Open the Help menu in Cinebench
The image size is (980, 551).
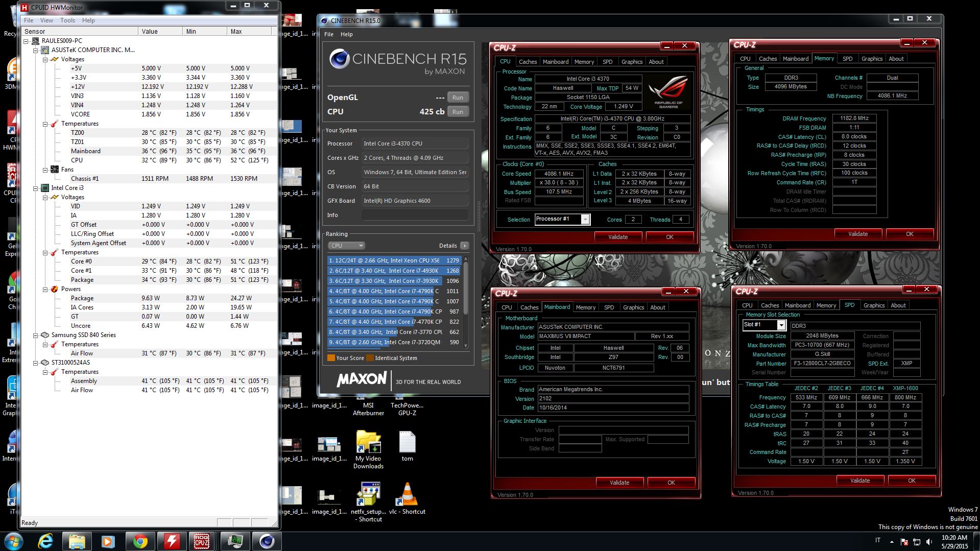(x=347, y=34)
